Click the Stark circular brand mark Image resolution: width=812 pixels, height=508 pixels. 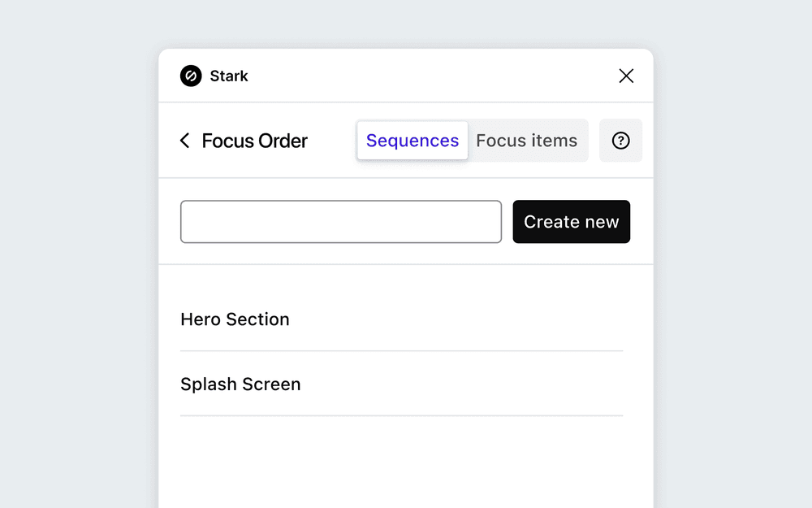190,76
